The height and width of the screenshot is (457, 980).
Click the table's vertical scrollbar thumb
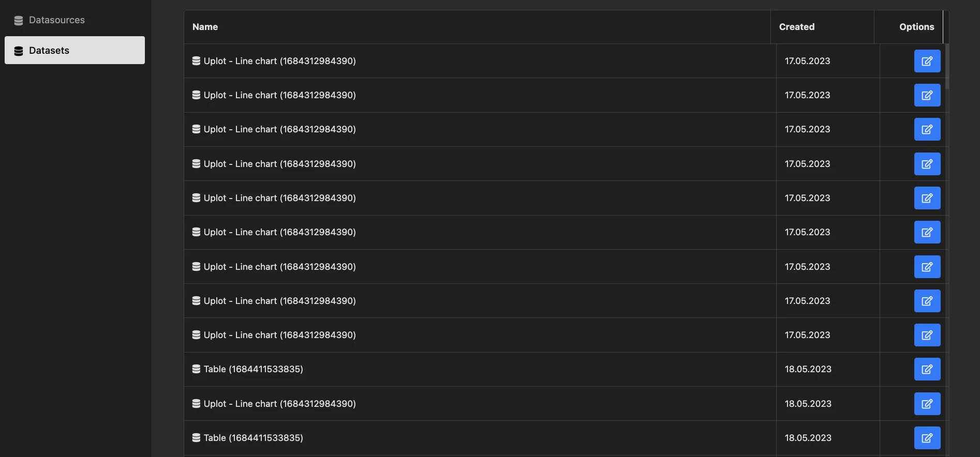click(947, 66)
